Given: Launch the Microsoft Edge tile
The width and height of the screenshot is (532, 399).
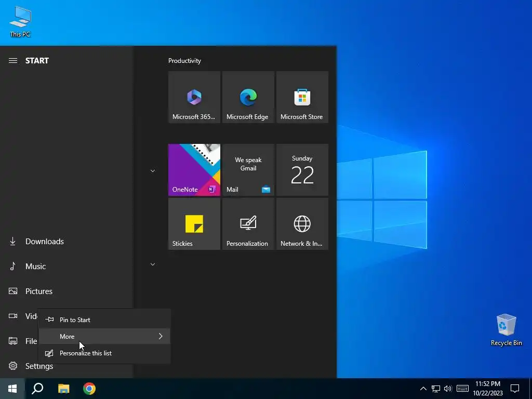Looking at the screenshot, I should [x=248, y=97].
